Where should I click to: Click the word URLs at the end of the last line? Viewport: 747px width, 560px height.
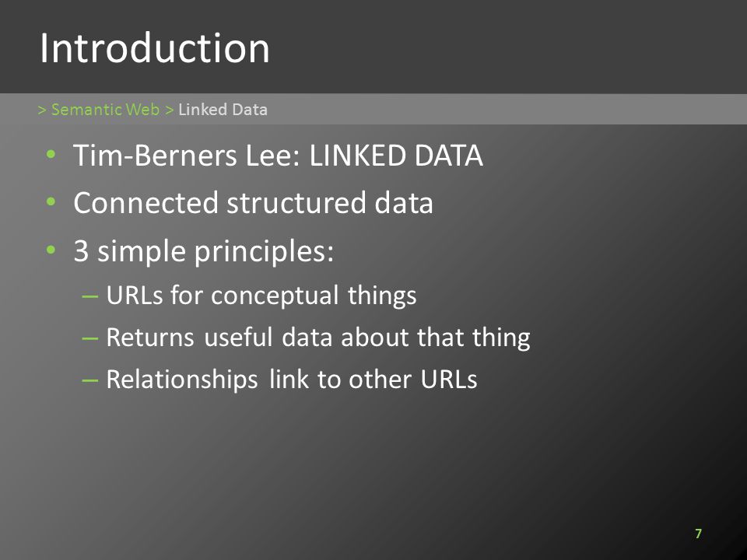tap(449, 380)
